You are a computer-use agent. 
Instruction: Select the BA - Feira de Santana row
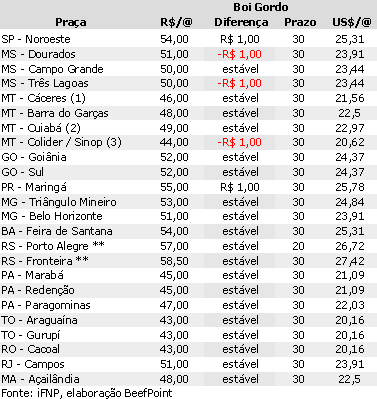pos(188,231)
